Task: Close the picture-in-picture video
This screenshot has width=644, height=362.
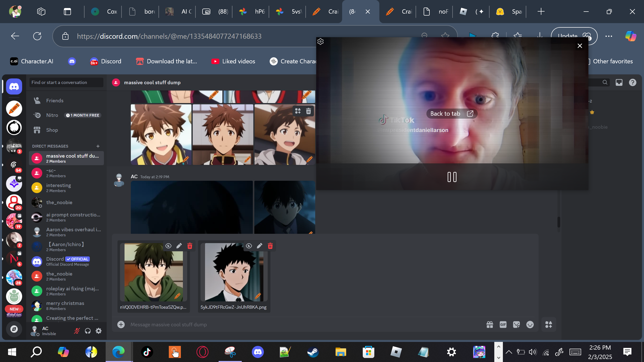Action: point(580,46)
